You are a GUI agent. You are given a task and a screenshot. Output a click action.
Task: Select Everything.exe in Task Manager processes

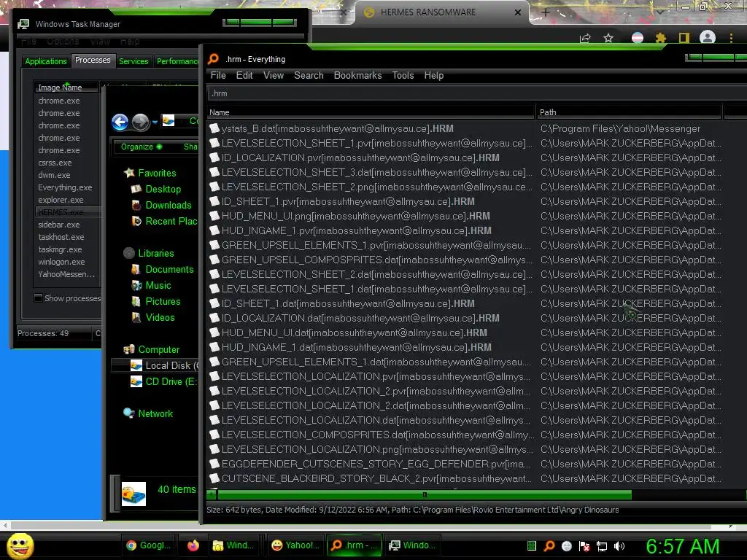pyautogui.click(x=65, y=187)
